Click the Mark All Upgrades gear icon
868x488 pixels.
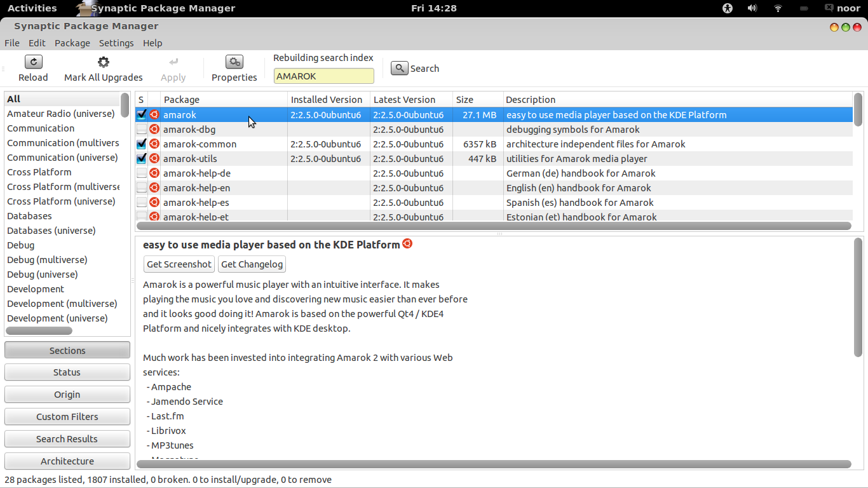pyautogui.click(x=103, y=62)
